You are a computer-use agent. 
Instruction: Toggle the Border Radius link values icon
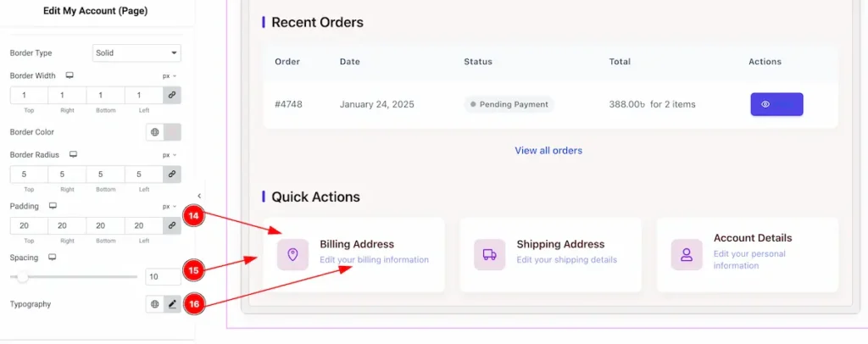172,175
